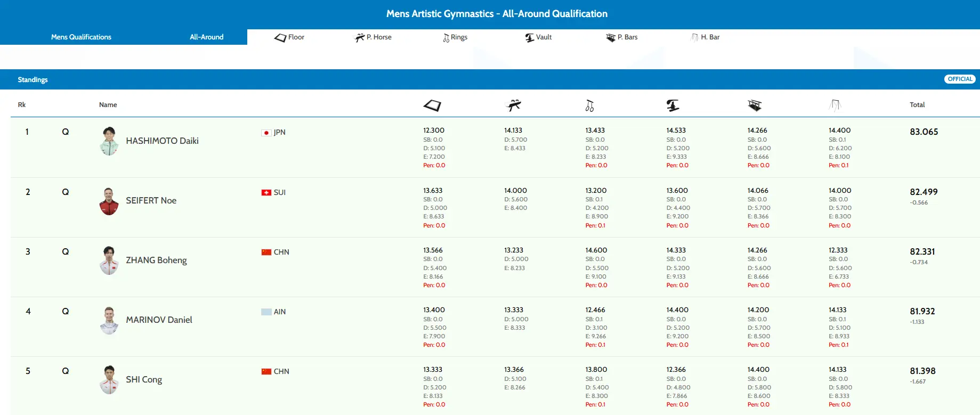Click ZHANG Boheng's profile photo

[109, 261]
